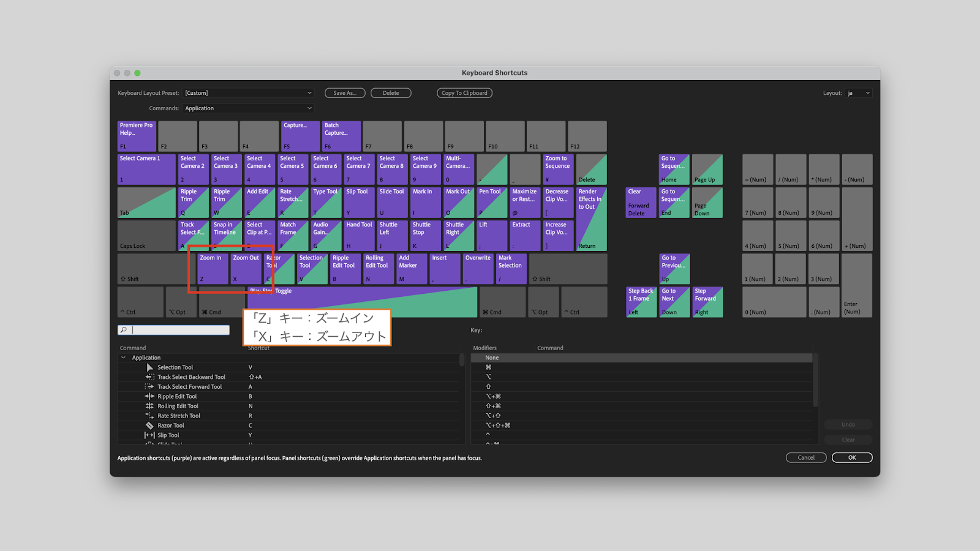Click the Caps Lock key
Viewport: 980px width, 551px height.
pos(146,236)
